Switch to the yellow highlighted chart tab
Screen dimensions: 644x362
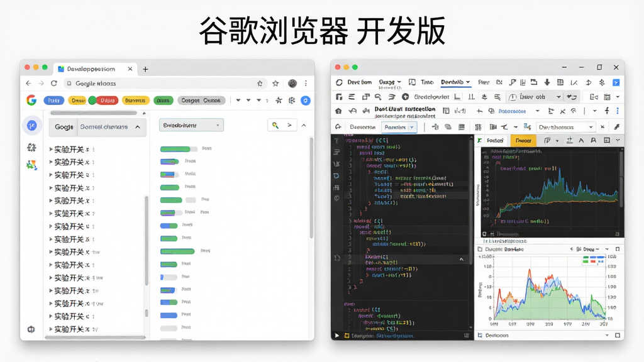(x=523, y=140)
